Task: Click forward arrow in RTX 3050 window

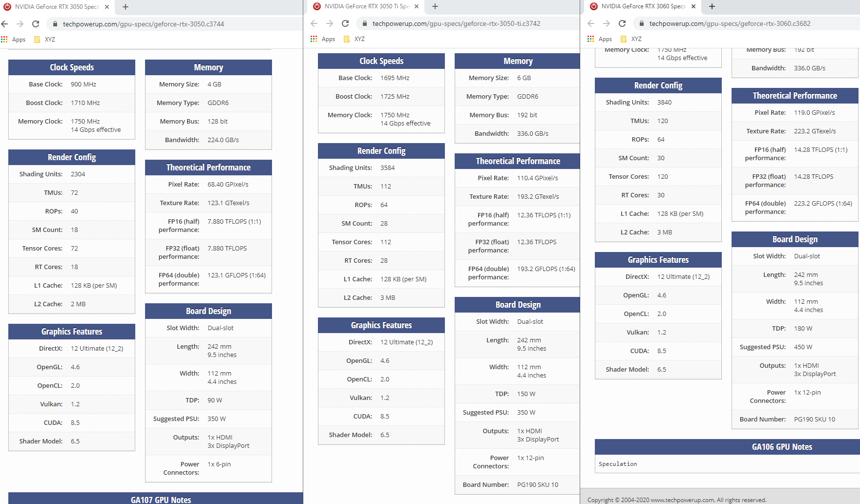Action: pos(20,24)
